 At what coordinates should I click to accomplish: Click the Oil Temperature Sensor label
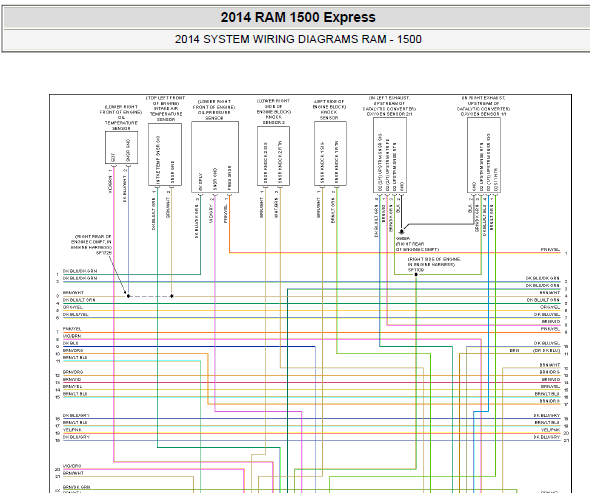121,117
